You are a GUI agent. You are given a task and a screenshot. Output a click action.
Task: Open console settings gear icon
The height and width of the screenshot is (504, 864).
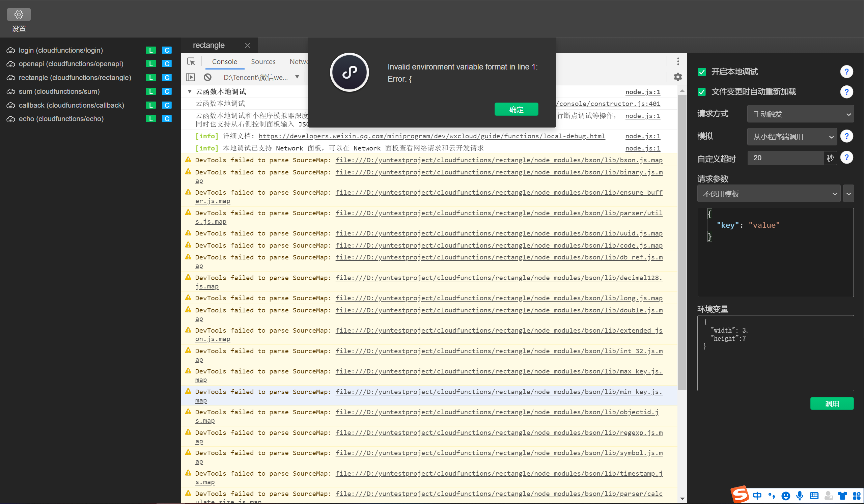(677, 77)
